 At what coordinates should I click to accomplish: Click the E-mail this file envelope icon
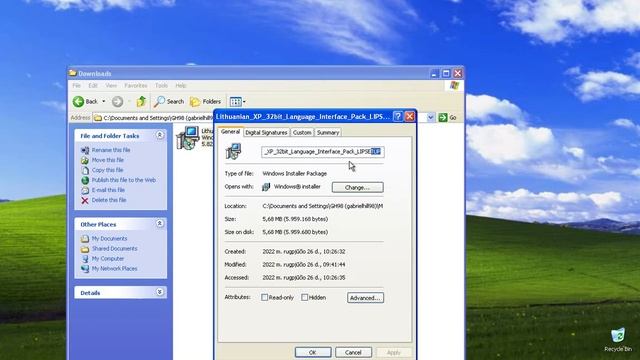84,190
